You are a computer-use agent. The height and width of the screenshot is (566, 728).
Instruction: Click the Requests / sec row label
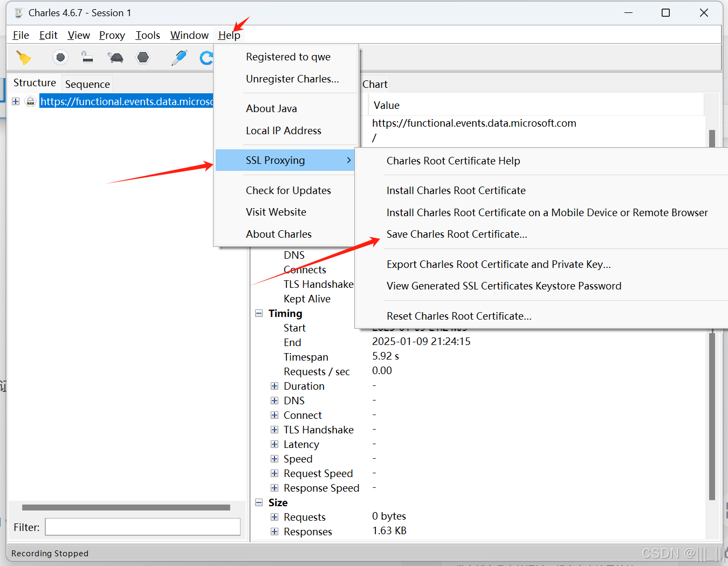317,371
